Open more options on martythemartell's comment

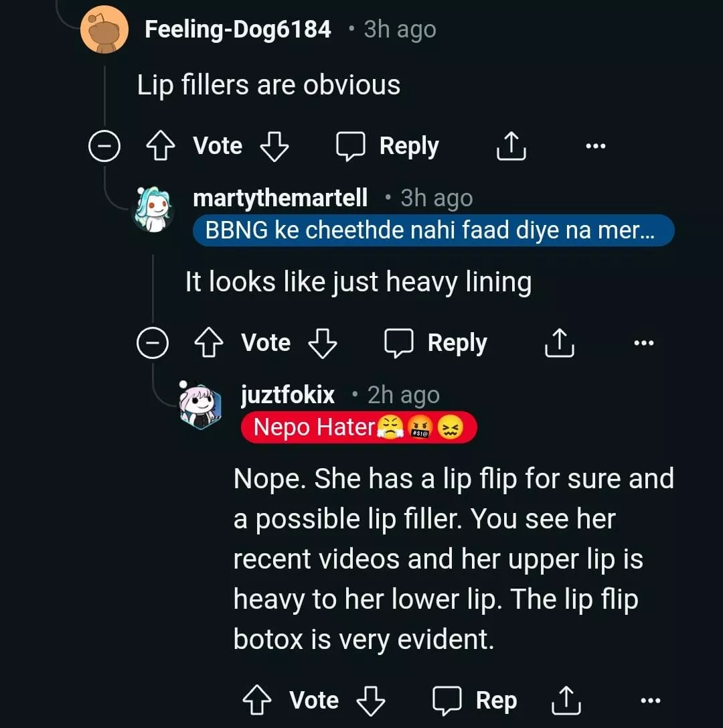pyautogui.click(x=643, y=343)
